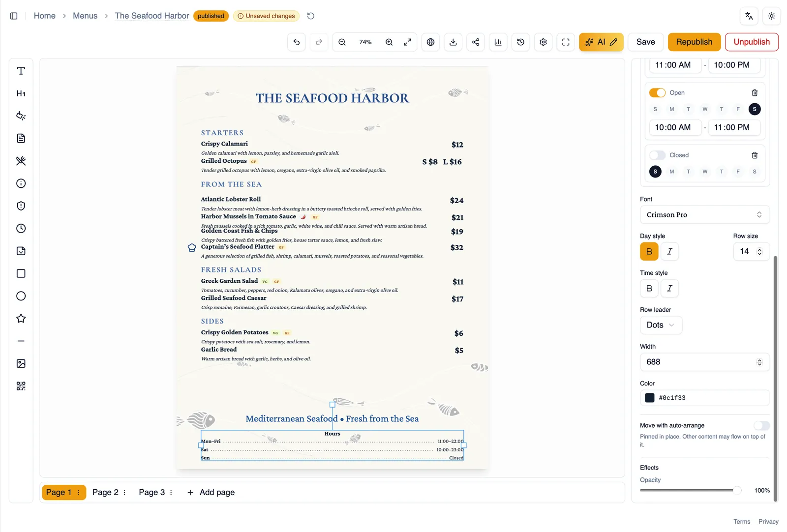Open the Crimson Pro font dropdown
The width and height of the screenshot is (787, 532).
coord(704,214)
